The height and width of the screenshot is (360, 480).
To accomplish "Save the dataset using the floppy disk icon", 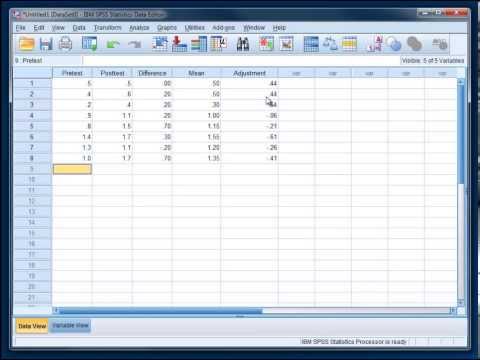I will 46,44.
